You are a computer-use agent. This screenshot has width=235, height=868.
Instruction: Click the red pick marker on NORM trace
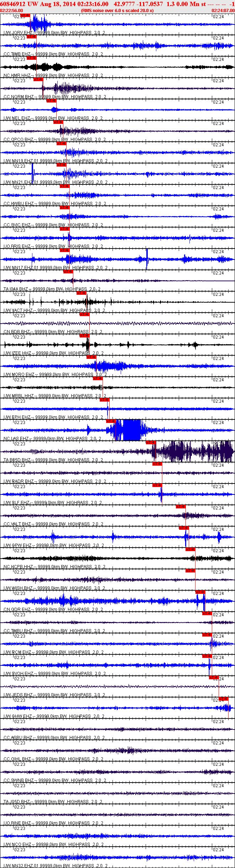pyautogui.click(x=38, y=79)
